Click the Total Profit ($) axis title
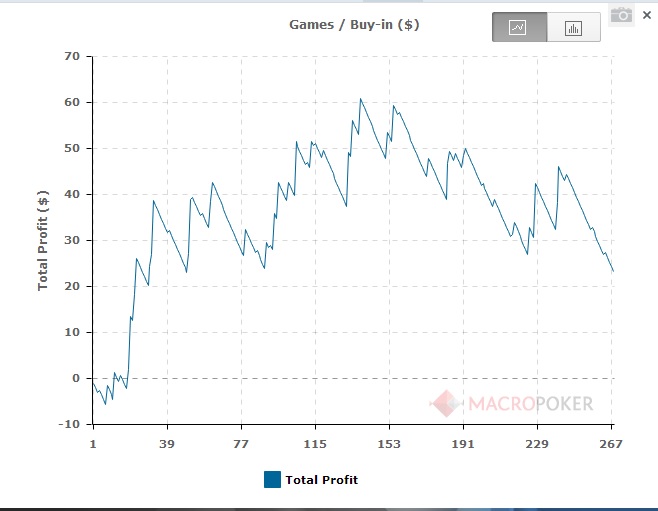The image size is (658, 511). tap(43, 240)
